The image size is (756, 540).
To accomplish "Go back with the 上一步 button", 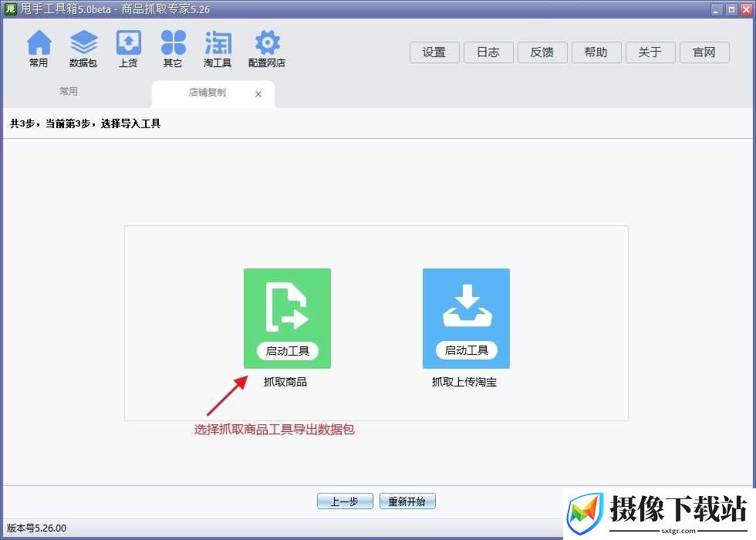I will click(x=345, y=501).
